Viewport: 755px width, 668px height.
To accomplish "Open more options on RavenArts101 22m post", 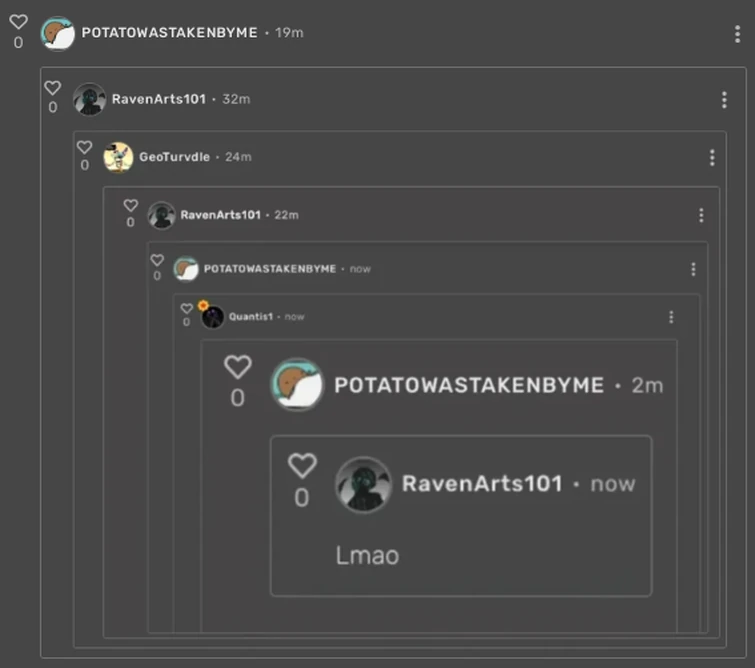I will [x=701, y=215].
